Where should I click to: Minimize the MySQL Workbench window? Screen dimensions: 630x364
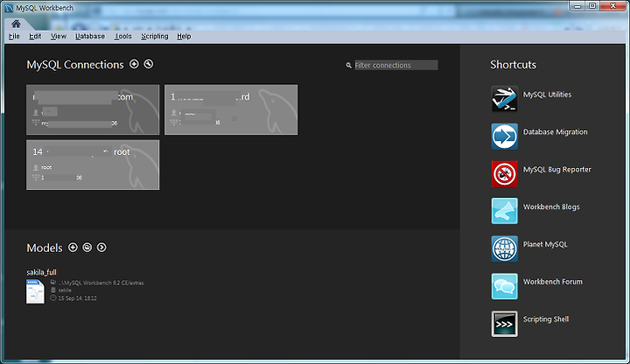pyautogui.click(x=577, y=5)
